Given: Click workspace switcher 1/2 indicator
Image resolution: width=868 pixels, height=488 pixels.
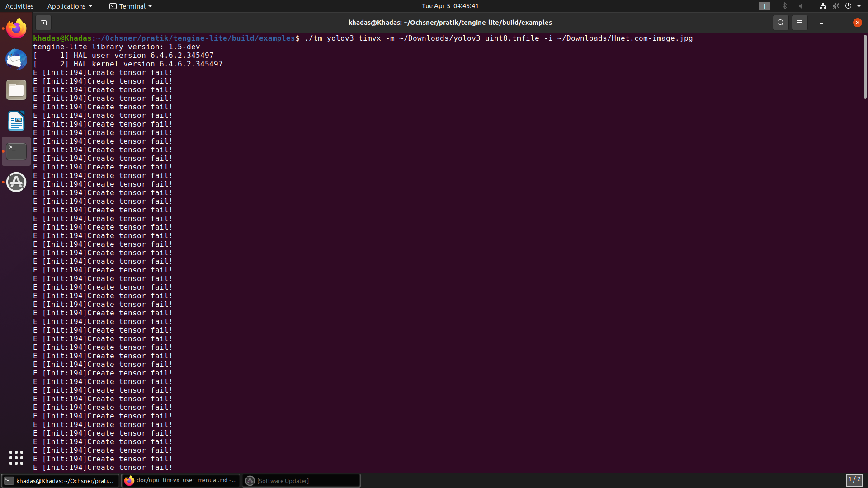Looking at the screenshot, I should 854,479.
